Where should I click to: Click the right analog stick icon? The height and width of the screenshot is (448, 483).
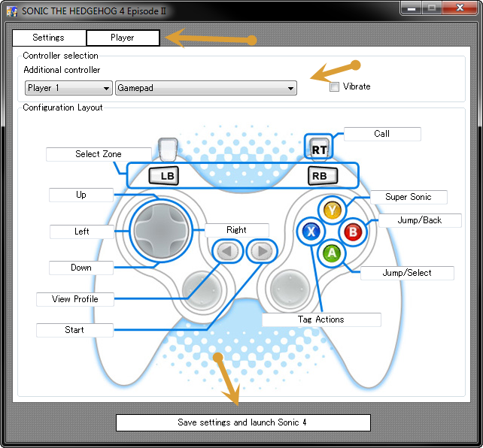click(290, 289)
